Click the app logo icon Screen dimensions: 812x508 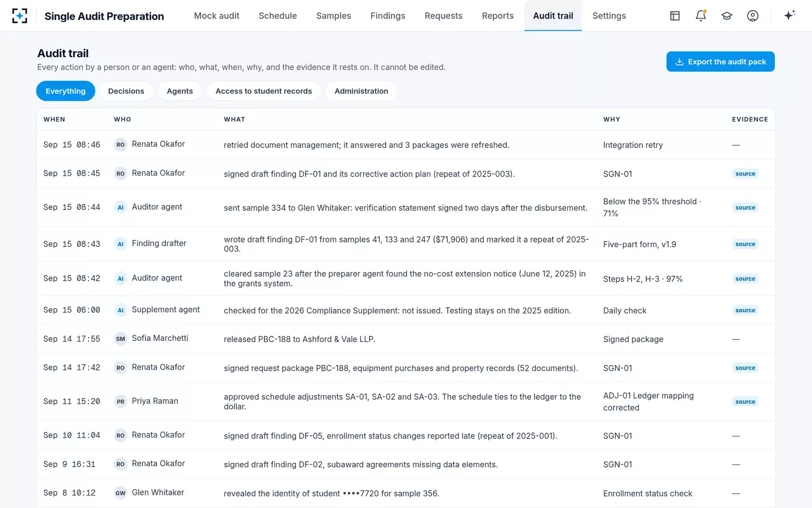pyautogui.click(x=20, y=16)
